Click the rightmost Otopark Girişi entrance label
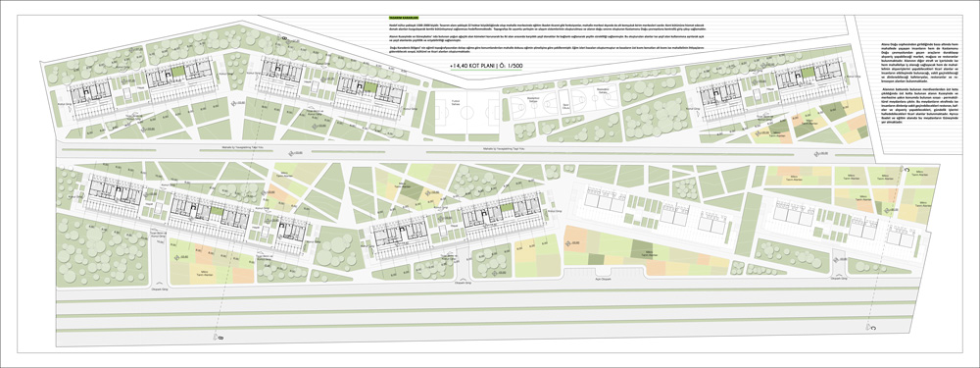The width and height of the screenshot is (980, 368). click(x=838, y=280)
